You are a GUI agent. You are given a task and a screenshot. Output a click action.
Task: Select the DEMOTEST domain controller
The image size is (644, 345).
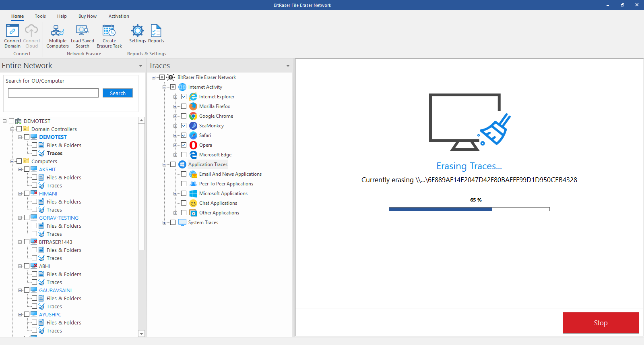53,137
